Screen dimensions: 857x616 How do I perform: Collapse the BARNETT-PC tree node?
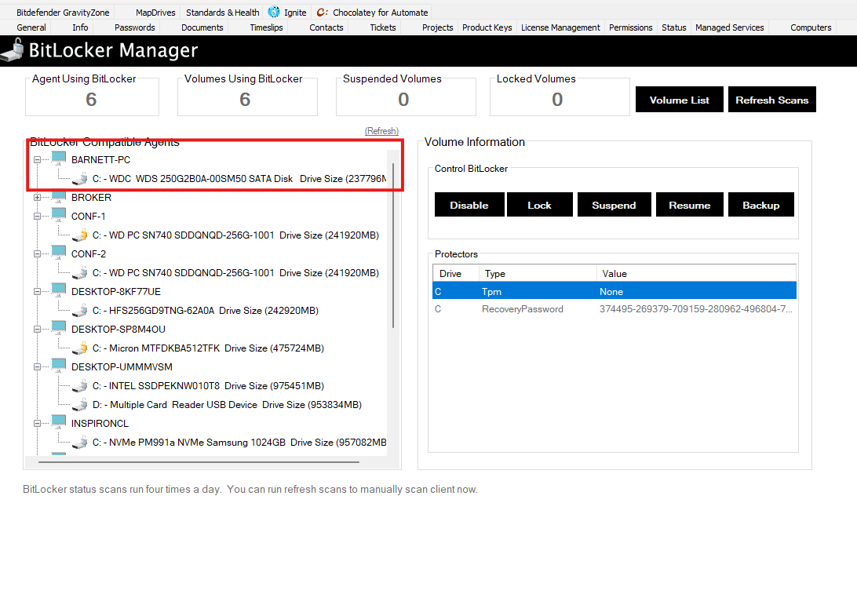(x=37, y=159)
